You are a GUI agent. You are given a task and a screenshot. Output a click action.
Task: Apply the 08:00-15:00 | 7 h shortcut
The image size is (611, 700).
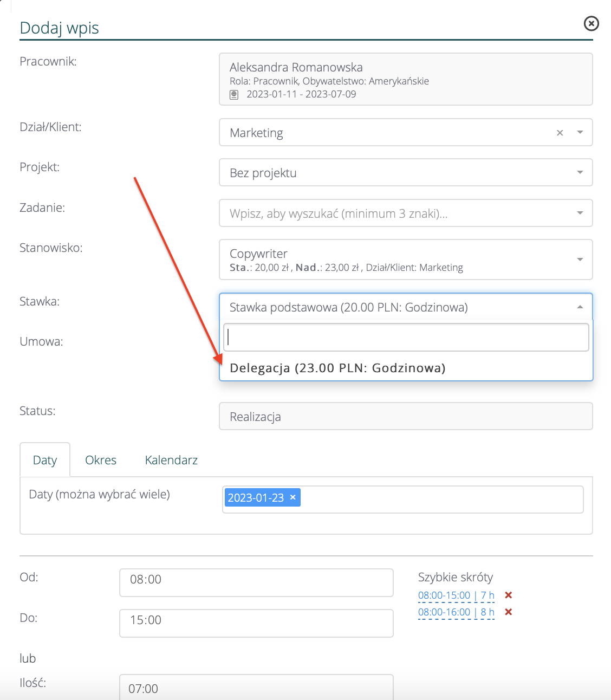[456, 595]
